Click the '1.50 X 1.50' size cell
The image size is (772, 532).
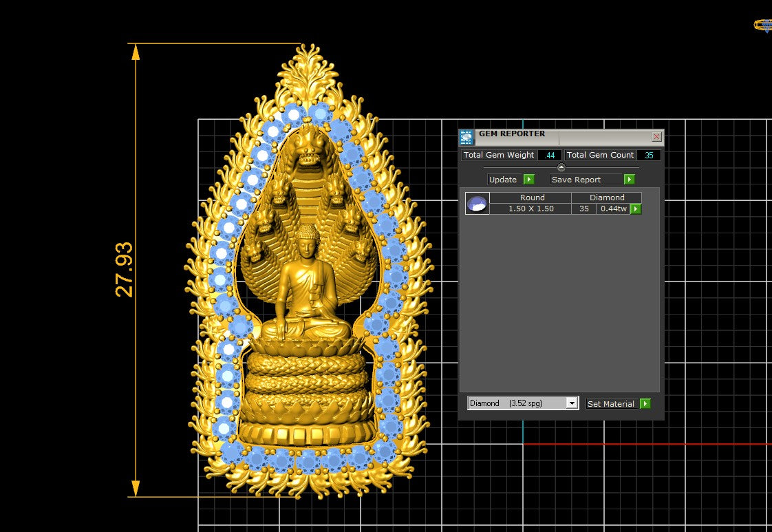pyautogui.click(x=530, y=209)
